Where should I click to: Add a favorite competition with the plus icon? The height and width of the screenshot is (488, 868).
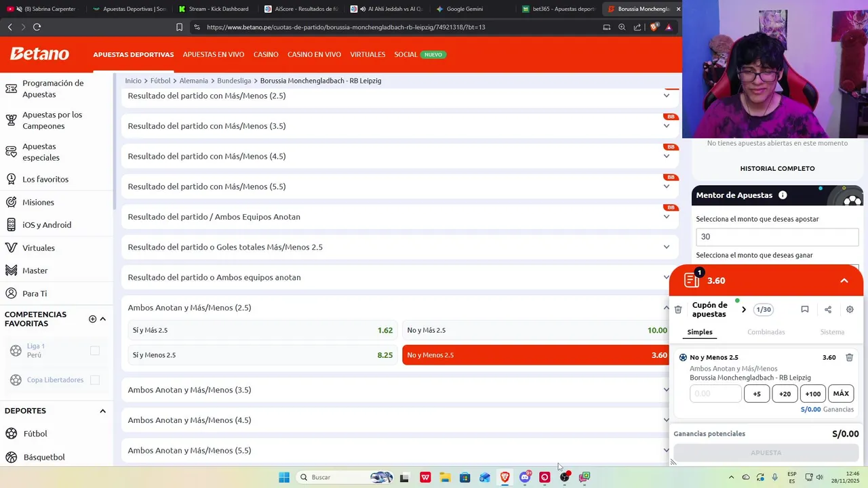[x=92, y=319]
